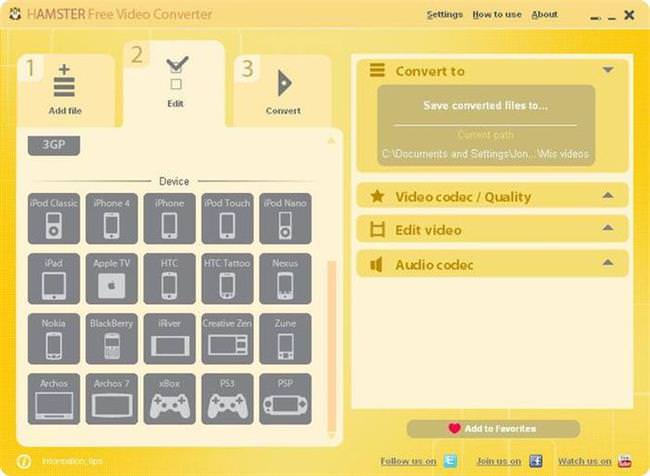
Task: Open the Facebook join icon
Action: (536, 461)
